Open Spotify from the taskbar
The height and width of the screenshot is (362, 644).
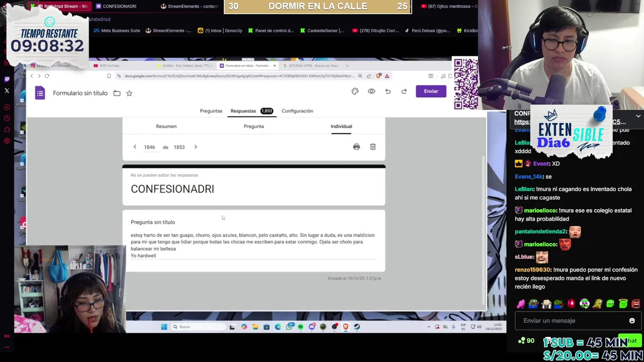(x=300, y=327)
